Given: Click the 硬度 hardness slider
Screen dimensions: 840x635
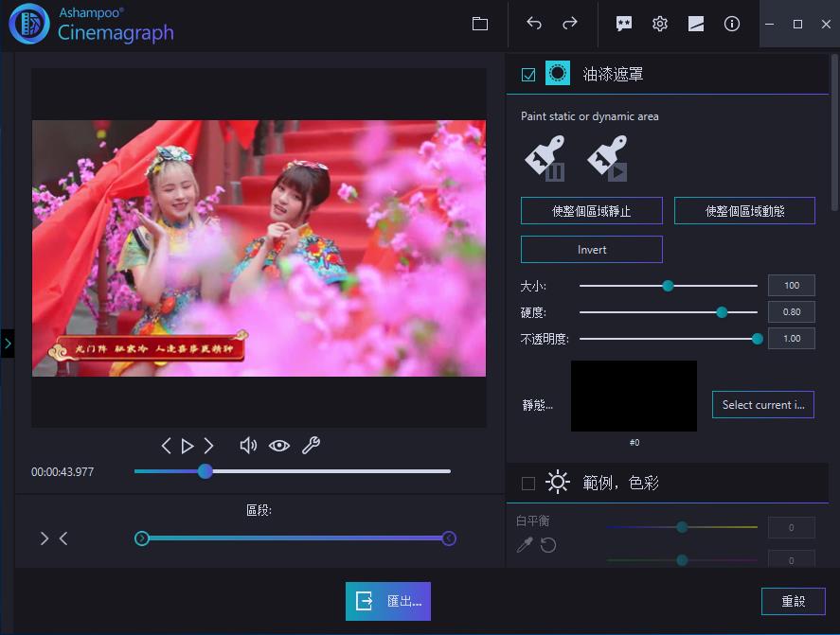Looking at the screenshot, I should [668, 312].
